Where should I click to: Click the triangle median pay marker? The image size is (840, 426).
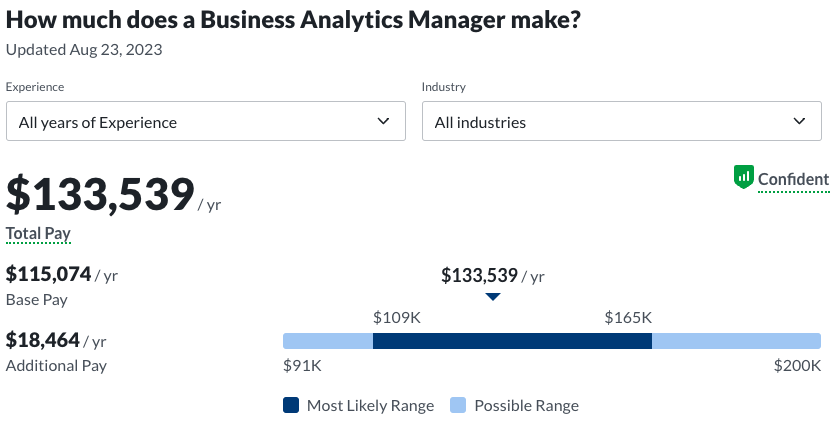pyautogui.click(x=493, y=297)
